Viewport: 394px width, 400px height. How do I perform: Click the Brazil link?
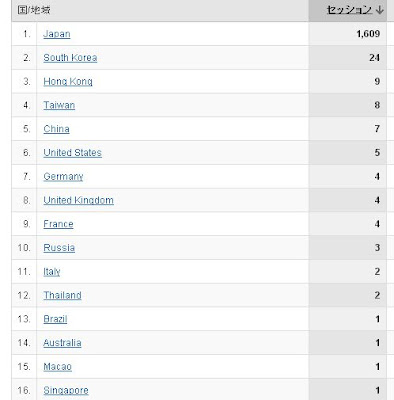(55, 319)
